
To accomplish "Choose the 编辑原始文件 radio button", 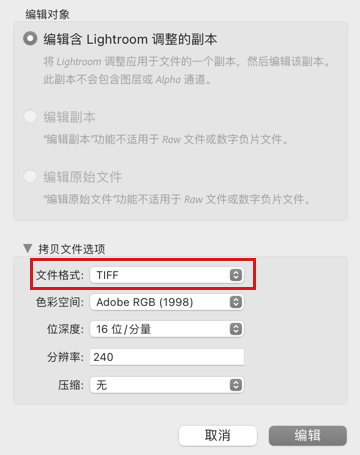I will tap(30, 176).
